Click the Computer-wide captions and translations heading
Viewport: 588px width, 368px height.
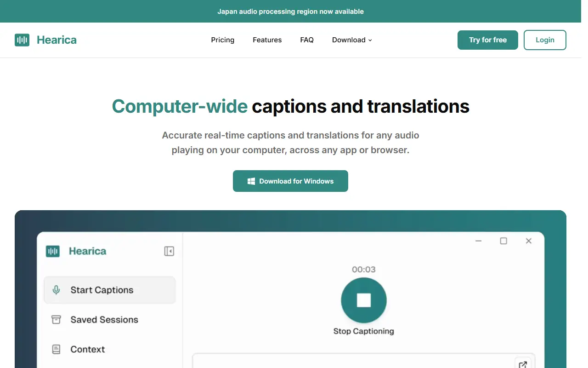point(290,106)
